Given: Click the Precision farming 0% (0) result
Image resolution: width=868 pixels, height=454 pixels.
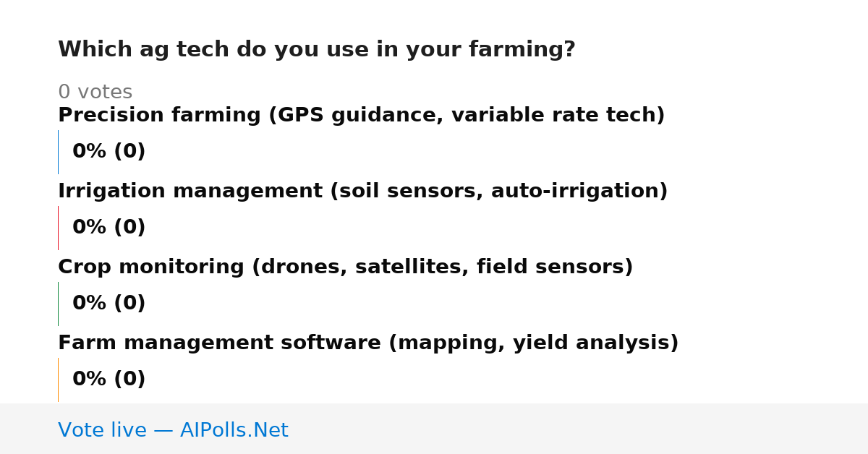Looking at the screenshot, I should (109, 152).
